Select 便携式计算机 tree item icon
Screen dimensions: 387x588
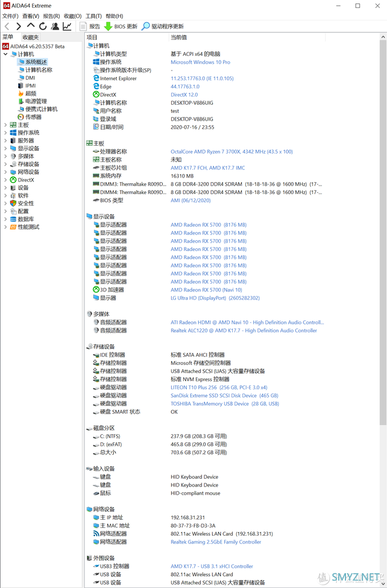coord(21,109)
